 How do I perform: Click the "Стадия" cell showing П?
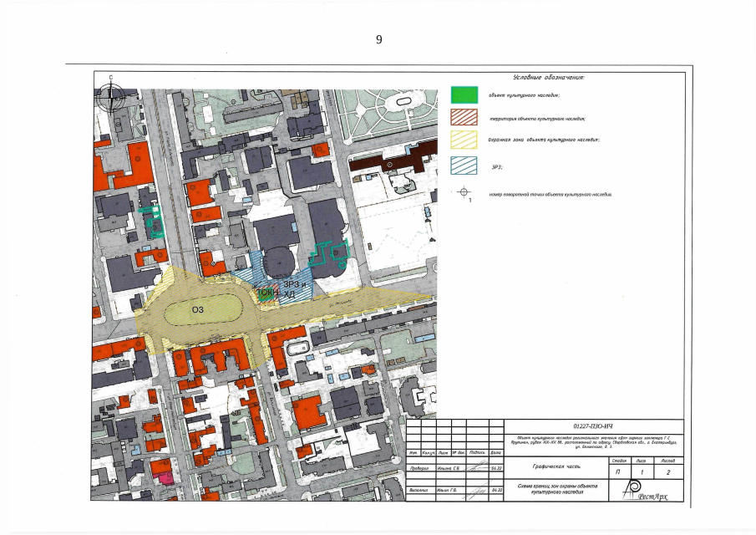(617, 473)
